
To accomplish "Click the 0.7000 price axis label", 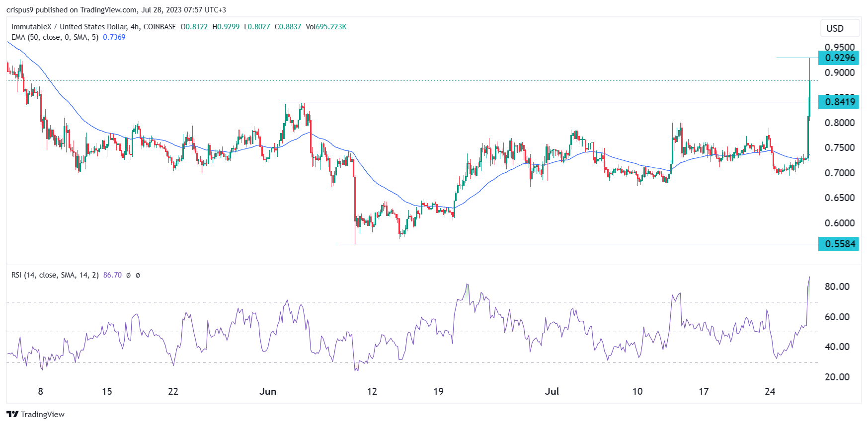I will [840, 173].
